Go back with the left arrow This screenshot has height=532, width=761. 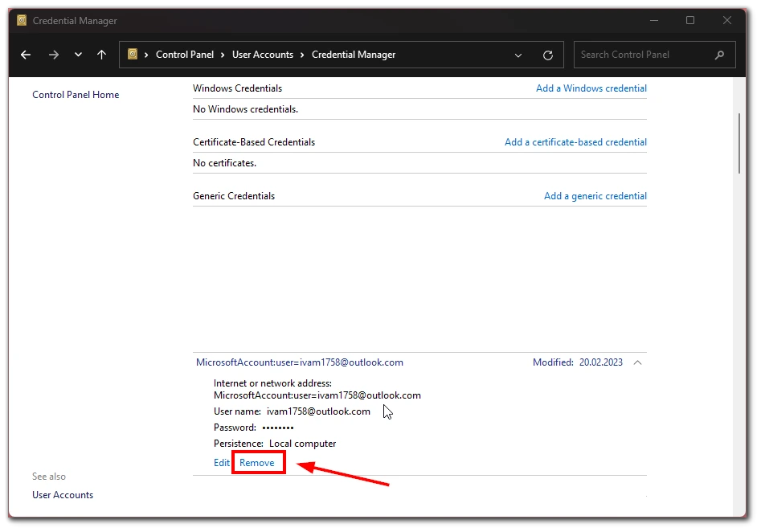click(26, 55)
